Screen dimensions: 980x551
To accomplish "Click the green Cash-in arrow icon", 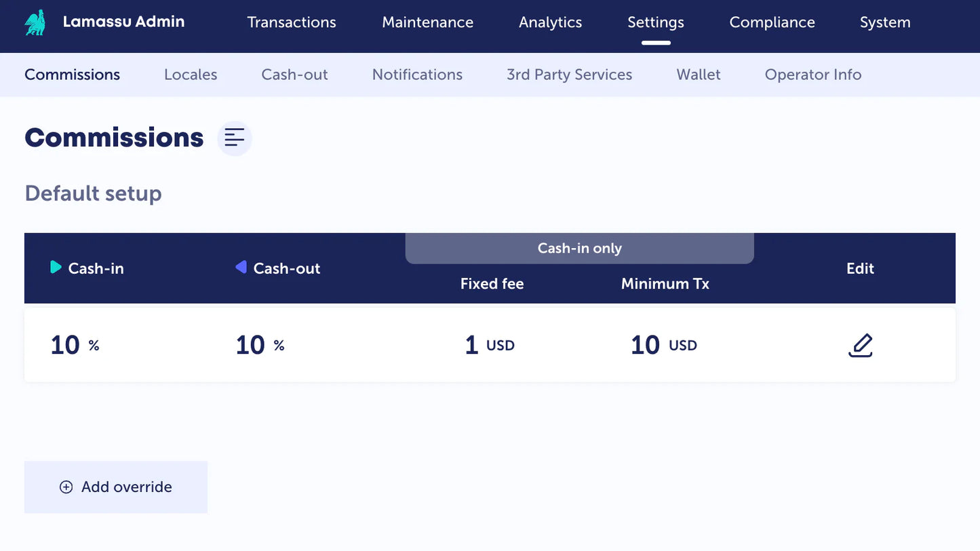I will tap(56, 268).
